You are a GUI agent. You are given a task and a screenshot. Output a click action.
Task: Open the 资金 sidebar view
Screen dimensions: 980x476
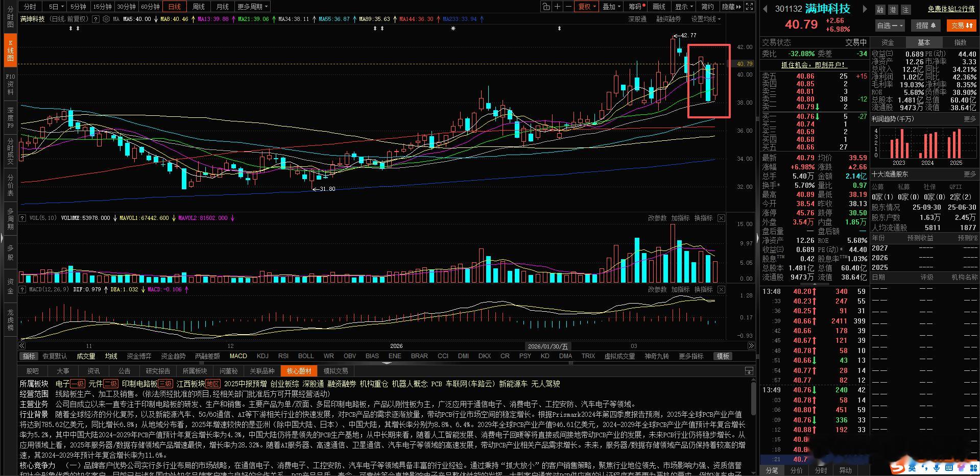pos(10,286)
